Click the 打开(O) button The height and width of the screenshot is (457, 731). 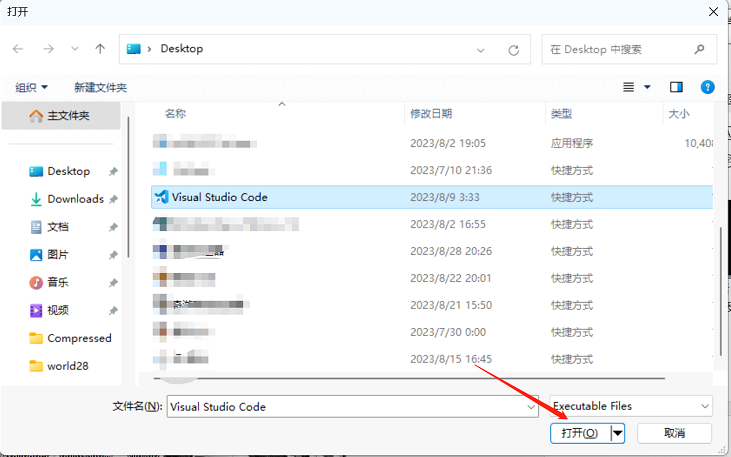pos(580,433)
